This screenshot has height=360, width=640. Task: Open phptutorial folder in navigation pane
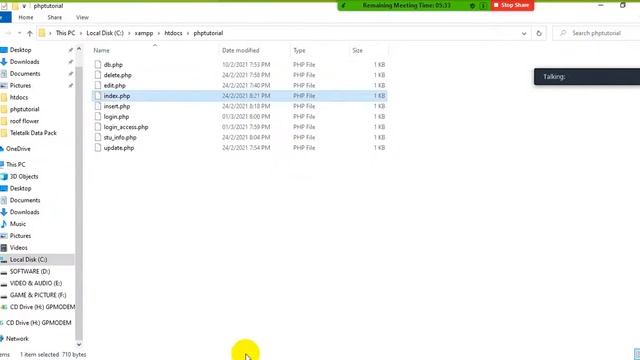(24, 109)
